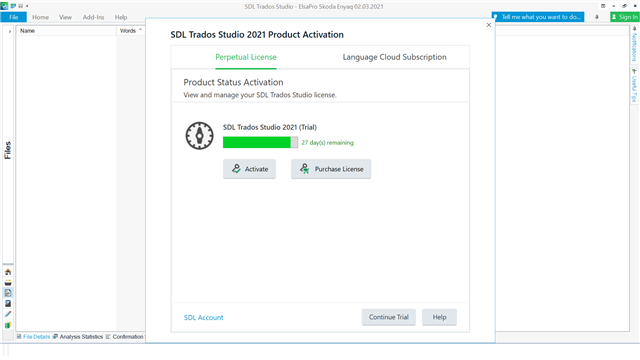The image size is (640, 360).
Task: Open the Projects view icon in sidebar
Action: [8, 282]
